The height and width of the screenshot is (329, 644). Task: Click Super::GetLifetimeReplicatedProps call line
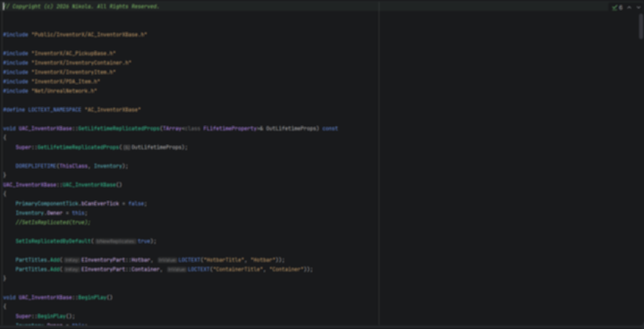[101, 148]
